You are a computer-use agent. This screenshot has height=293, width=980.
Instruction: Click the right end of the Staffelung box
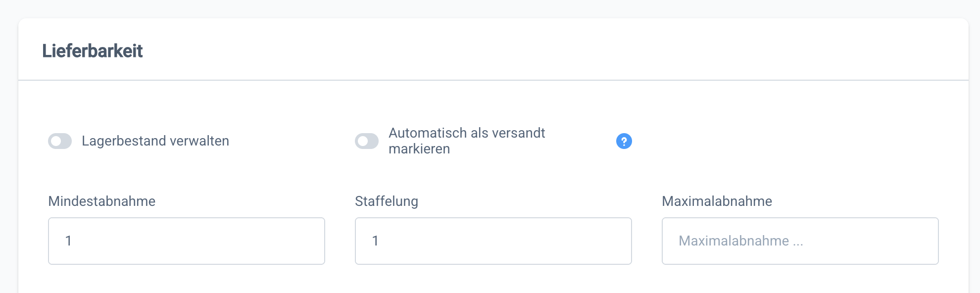coord(619,241)
